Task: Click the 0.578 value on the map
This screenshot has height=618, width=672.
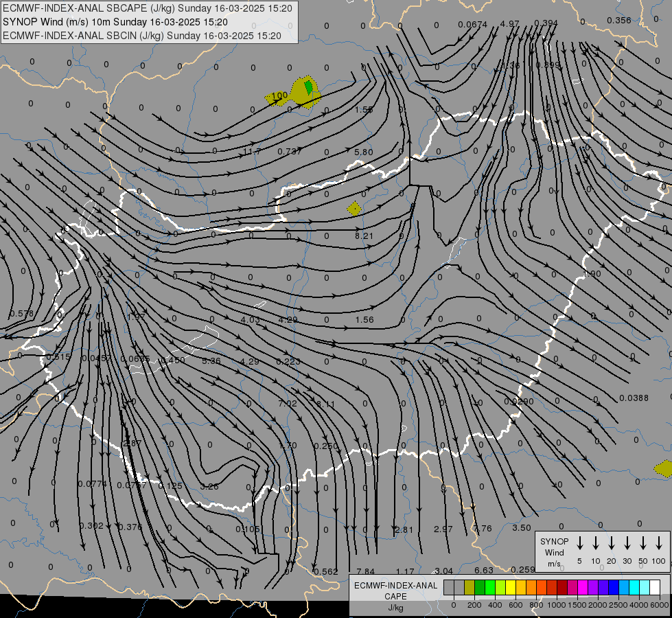Action: [x=21, y=314]
